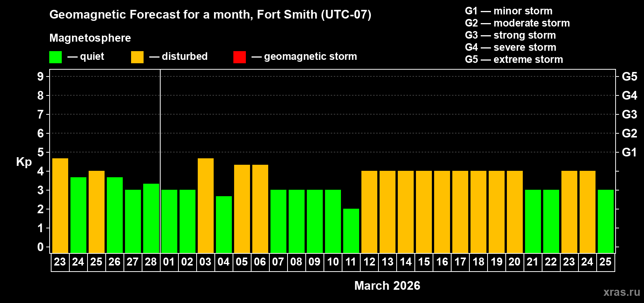Viewport: 644px width, 303px height.
Task: Click the 'G3 — strong storm' legend text
Action: 510,35
